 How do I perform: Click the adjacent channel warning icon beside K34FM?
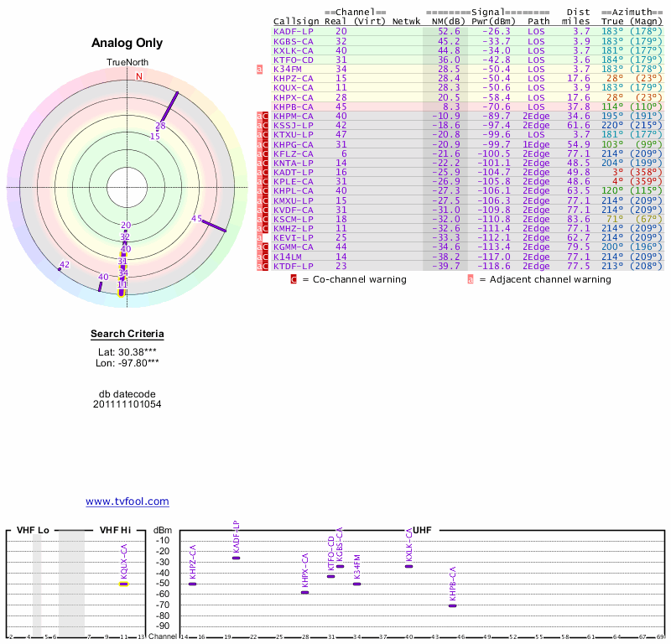[260, 69]
